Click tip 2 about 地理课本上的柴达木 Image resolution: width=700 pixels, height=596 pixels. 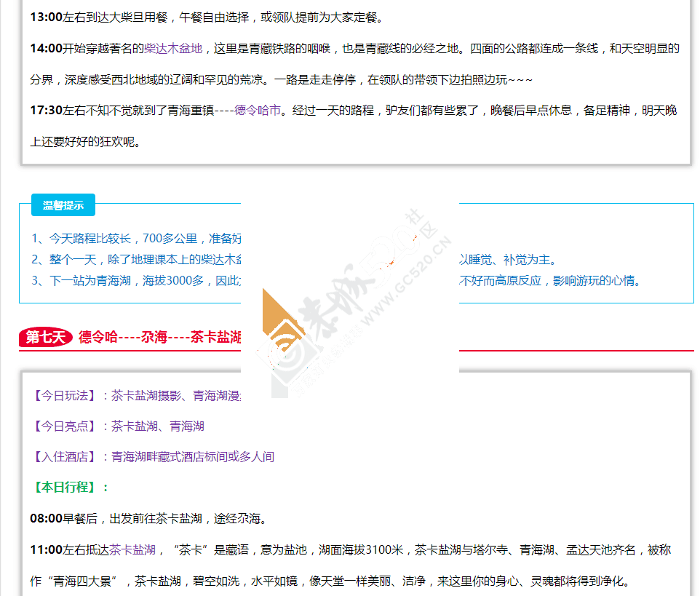click(136, 259)
